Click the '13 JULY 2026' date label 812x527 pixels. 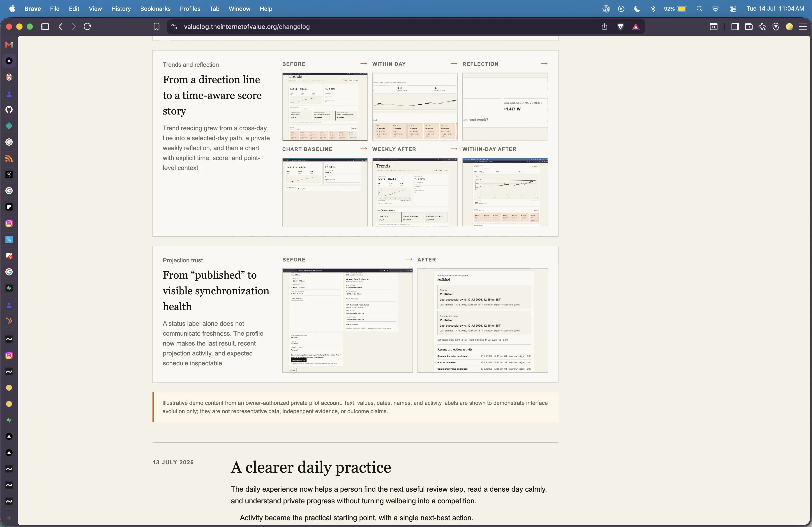[x=173, y=462]
